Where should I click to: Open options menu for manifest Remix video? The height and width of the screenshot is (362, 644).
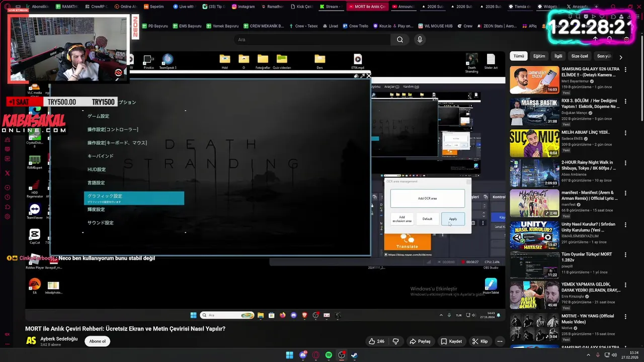coord(626,194)
